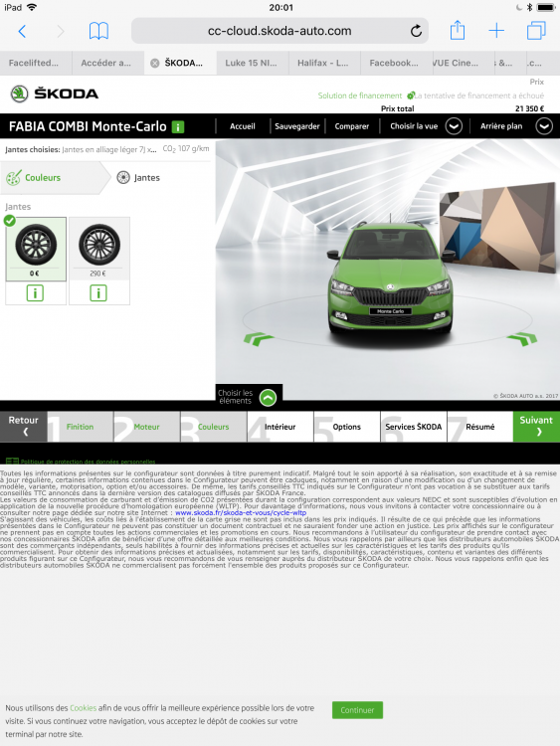This screenshot has width=560, height=746.
Task: Click Sauvegarder in the black bar
Action: click(x=296, y=126)
